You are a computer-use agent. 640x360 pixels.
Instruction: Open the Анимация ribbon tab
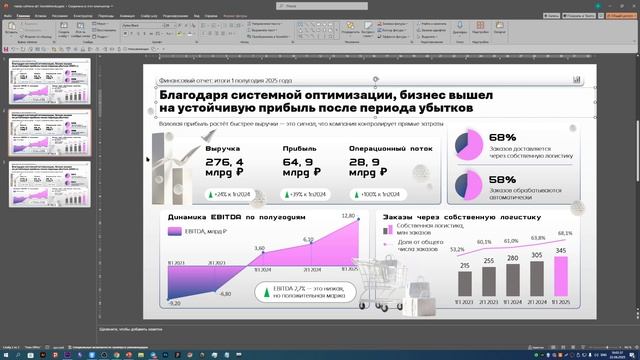pyautogui.click(x=127, y=16)
